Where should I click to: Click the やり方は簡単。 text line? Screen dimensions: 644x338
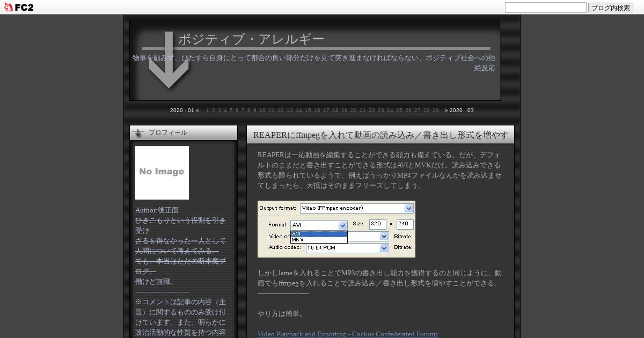click(281, 314)
